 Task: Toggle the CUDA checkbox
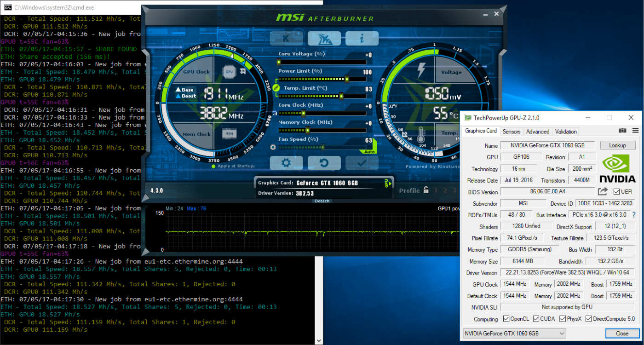535,319
